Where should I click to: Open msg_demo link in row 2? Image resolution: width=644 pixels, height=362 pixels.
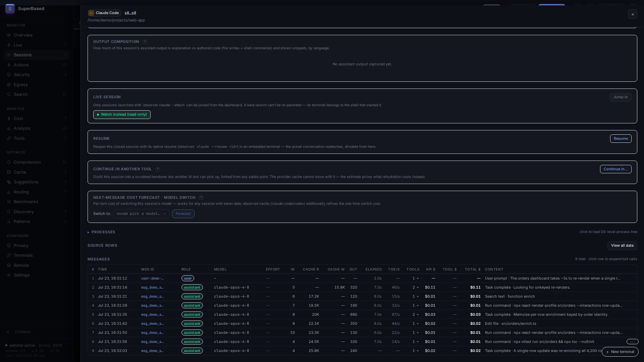152,288
